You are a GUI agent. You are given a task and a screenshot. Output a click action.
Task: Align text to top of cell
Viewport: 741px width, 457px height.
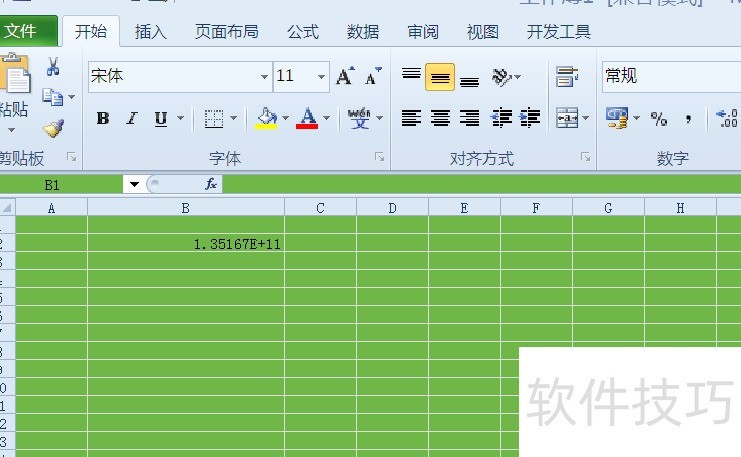[x=411, y=76]
